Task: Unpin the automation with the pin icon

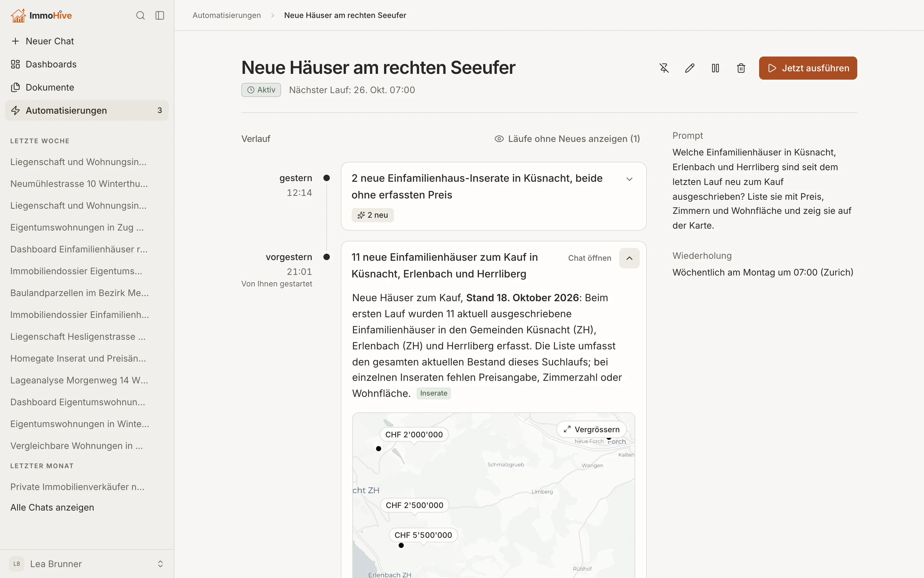Action: pos(664,68)
